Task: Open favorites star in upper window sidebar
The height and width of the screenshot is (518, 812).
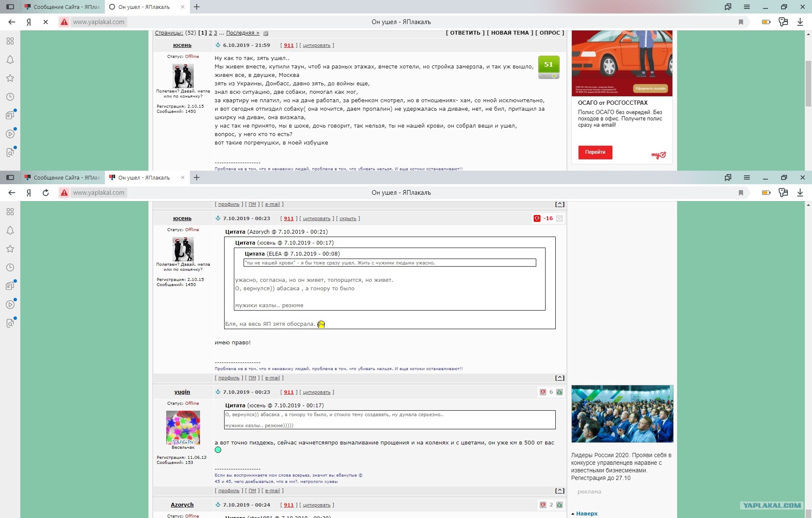Action: (x=10, y=78)
